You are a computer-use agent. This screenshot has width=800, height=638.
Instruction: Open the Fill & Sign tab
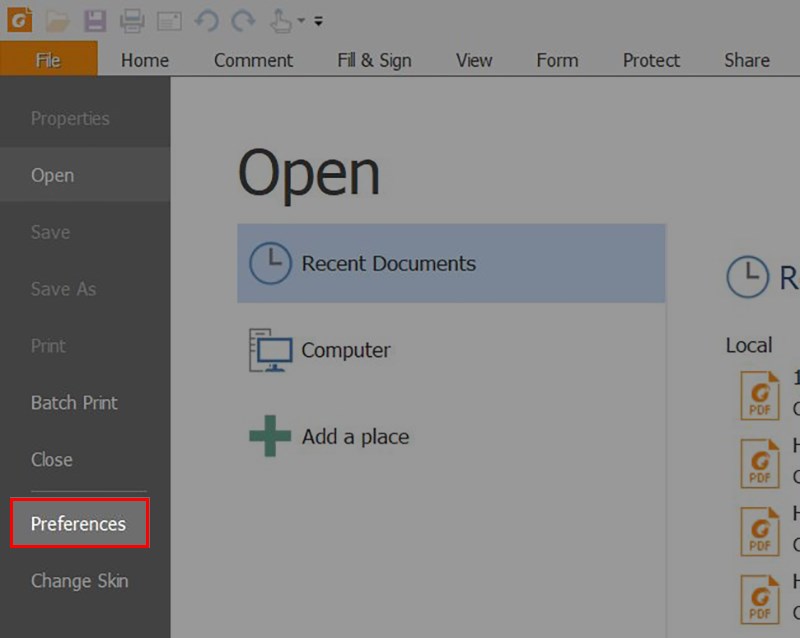tap(374, 60)
